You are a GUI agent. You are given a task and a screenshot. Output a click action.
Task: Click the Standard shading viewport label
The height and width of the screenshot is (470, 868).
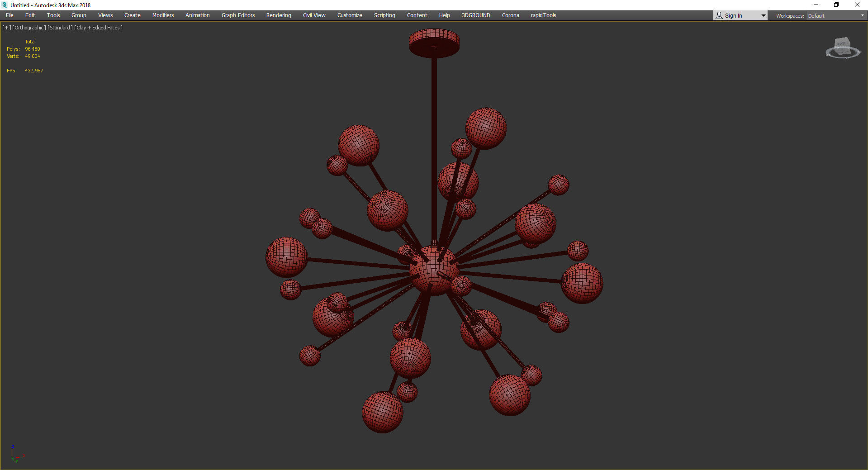click(60, 28)
